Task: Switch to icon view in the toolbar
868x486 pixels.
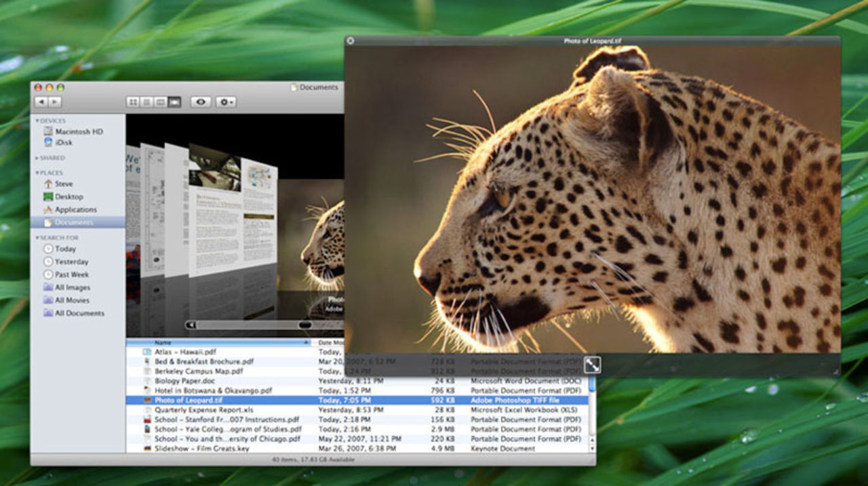Action: point(133,101)
